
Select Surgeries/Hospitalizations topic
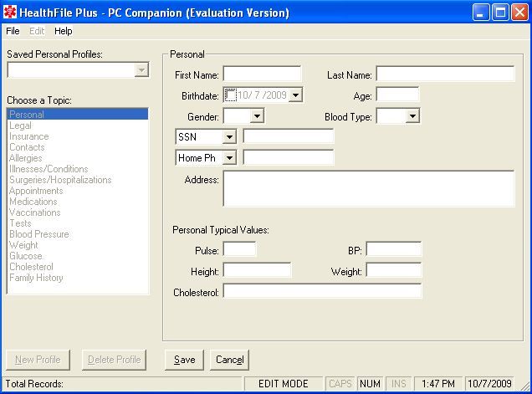coord(77,180)
